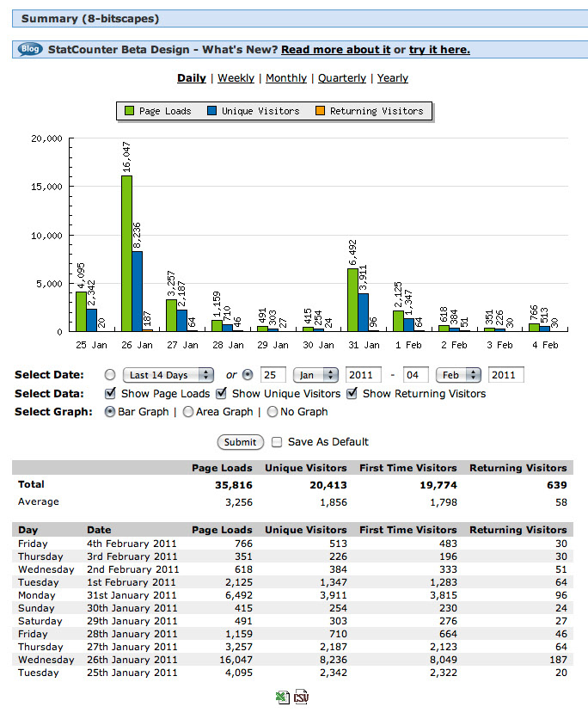Click the 187 Returning Visitors table cell
The height and width of the screenshot is (713, 588).
click(558, 660)
